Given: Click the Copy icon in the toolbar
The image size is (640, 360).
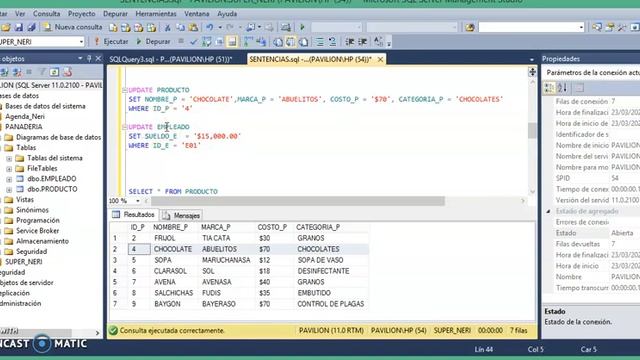Looking at the screenshot, I should point(180,27).
